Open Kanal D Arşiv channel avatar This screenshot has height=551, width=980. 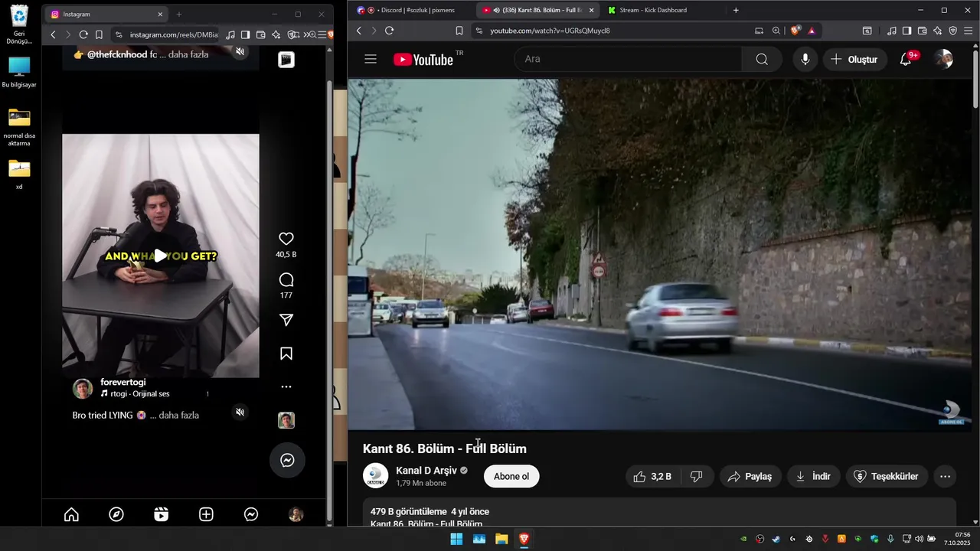(x=375, y=476)
